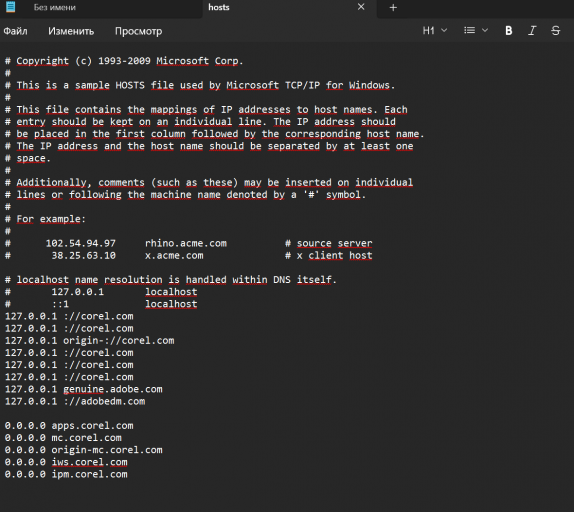Click the word 'Copyright' in first line
This screenshot has width=574, height=512.
coord(42,61)
